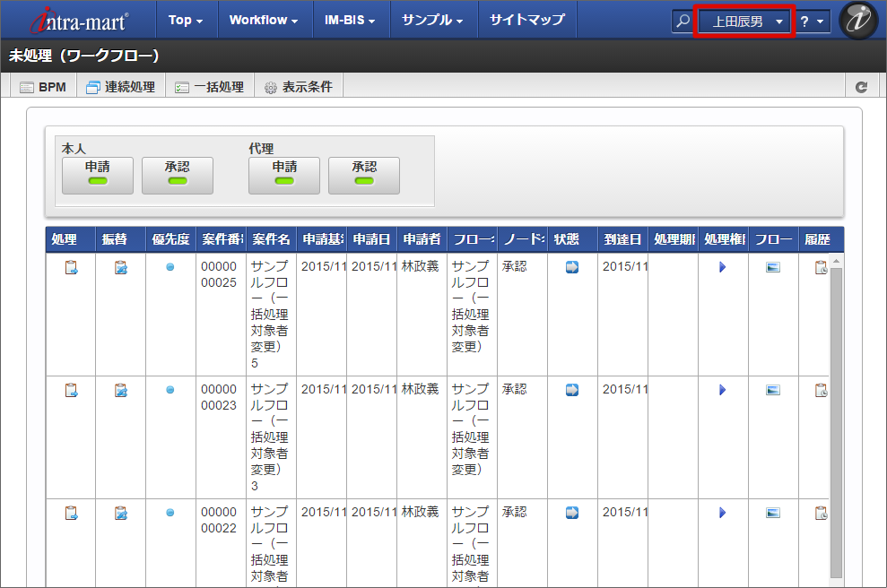Click the 表示条件 toolbar button
This screenshot has height=588, width=887.
click(x=299, y=87)
